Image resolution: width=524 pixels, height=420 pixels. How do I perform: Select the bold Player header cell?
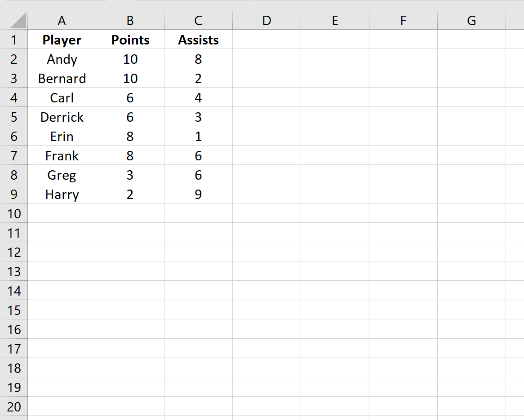pos(62,40)
